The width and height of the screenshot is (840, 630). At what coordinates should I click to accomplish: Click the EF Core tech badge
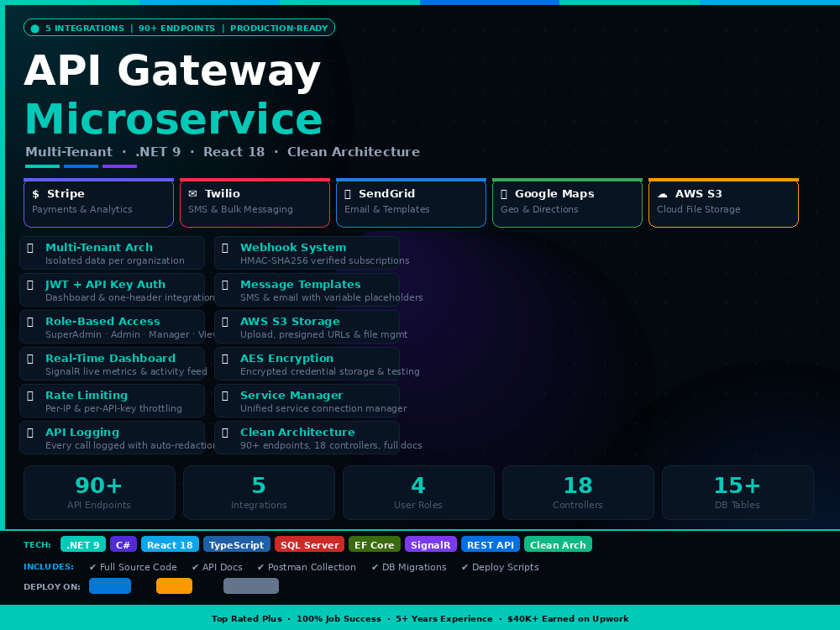pos(375,544)
